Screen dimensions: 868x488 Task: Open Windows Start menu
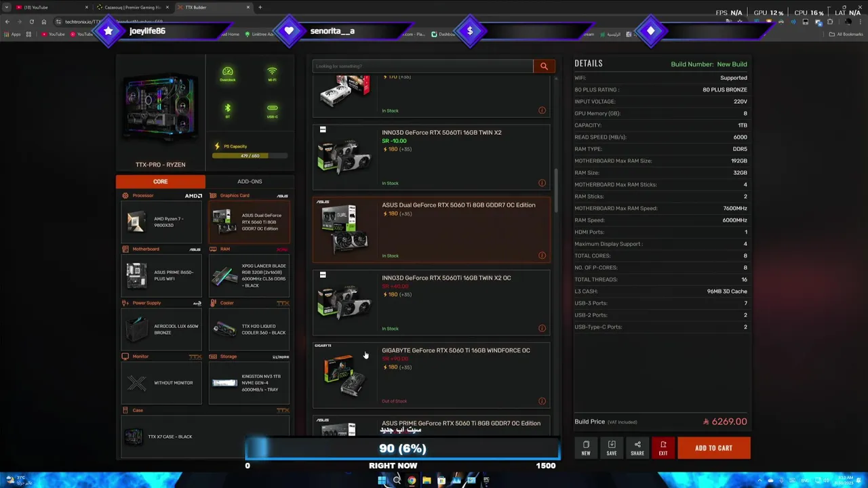click(x=382, y=481)
